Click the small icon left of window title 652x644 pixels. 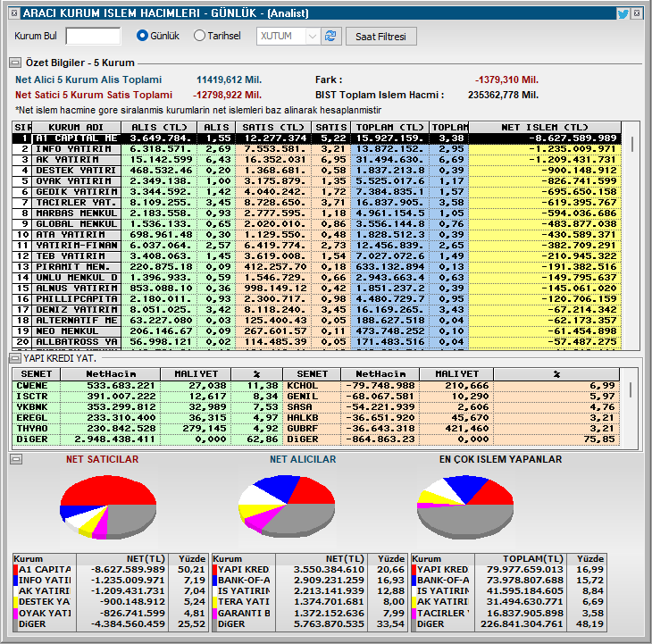14,13
